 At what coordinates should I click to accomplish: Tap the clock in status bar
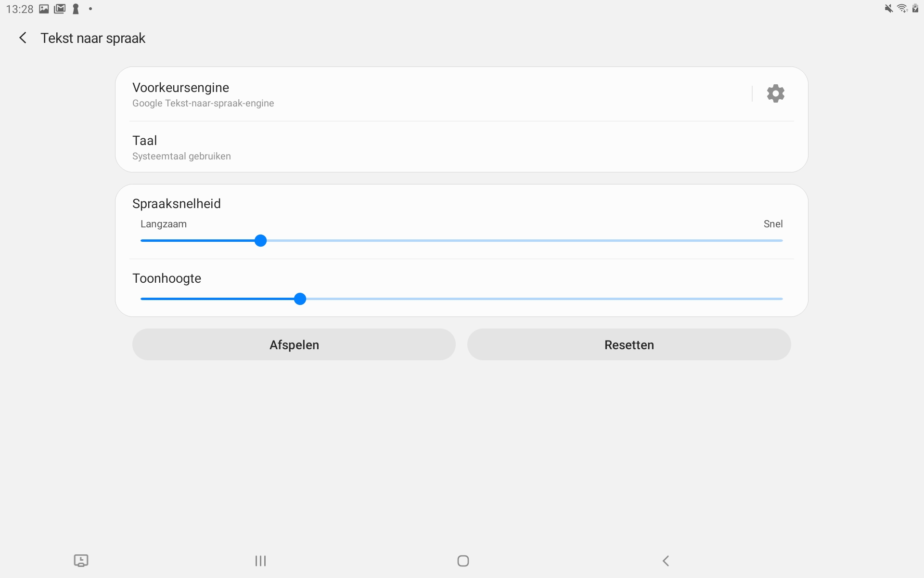point(20,9)
